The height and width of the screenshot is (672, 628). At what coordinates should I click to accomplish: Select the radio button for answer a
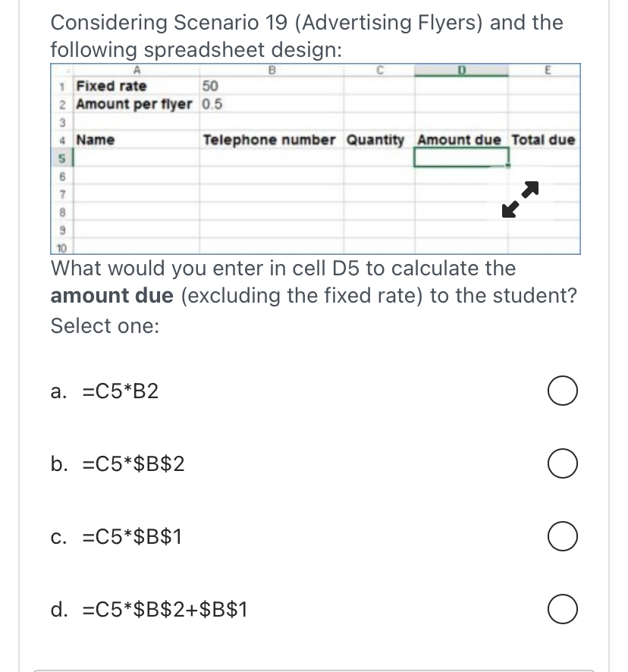[x=562, y=391]
